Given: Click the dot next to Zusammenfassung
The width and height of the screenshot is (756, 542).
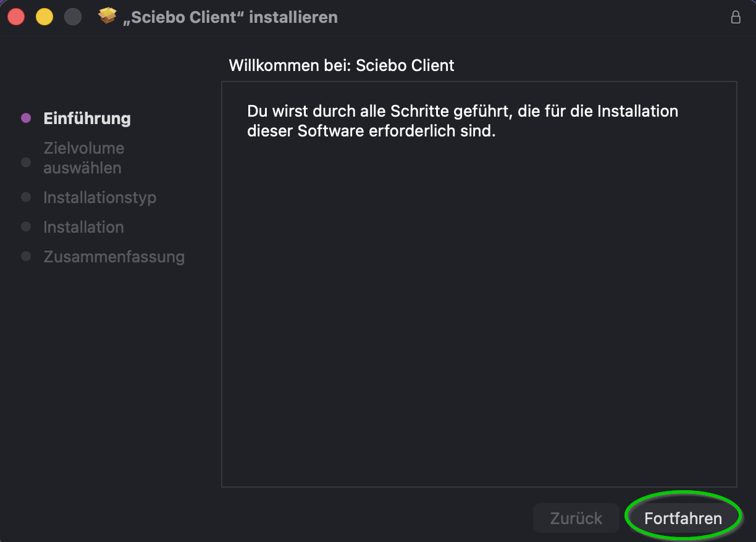Looking at the screenshot, I should (x=25, y=256).
